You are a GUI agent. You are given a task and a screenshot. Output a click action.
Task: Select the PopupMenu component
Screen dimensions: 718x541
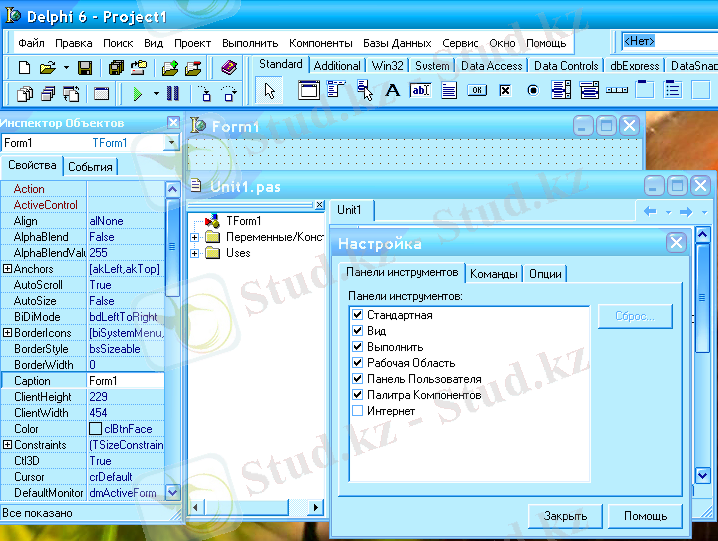(365, 90)
